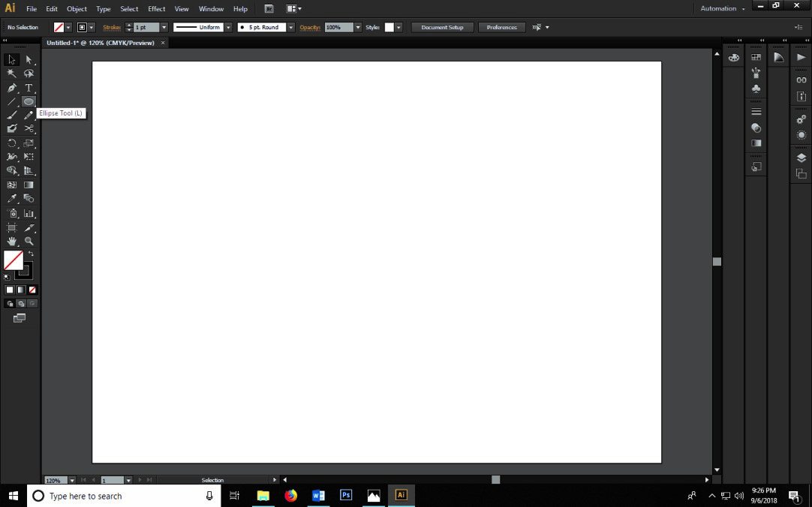Viewport: 812px width, 507px height.
Task: Expand the 120% zoom level dropdown
Action: [72, 481]
